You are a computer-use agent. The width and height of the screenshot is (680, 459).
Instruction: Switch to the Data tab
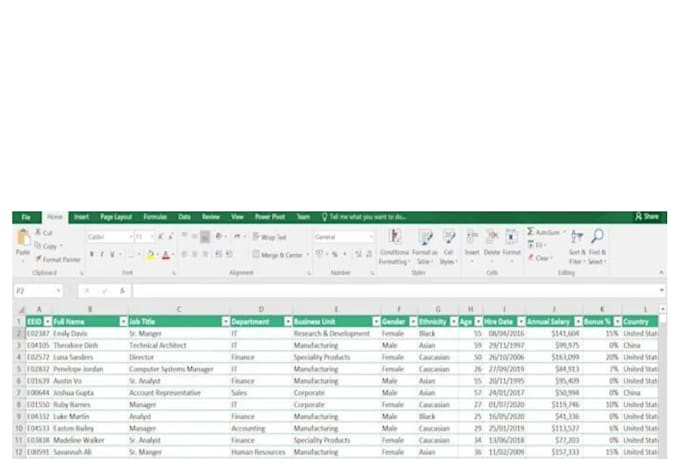(184, 217)
